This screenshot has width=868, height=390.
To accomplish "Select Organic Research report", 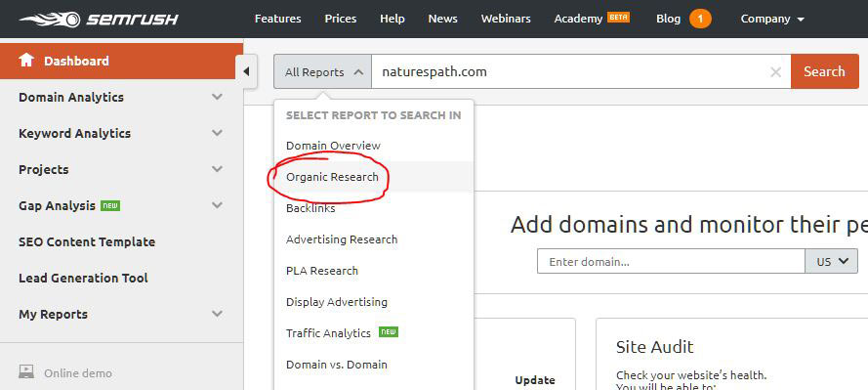I will 332,177.
